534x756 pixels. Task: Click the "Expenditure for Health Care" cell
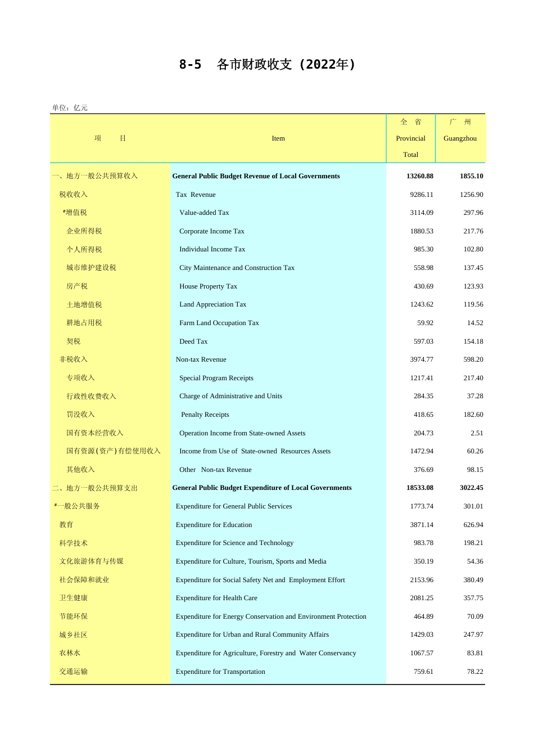[x=216, y=598]
